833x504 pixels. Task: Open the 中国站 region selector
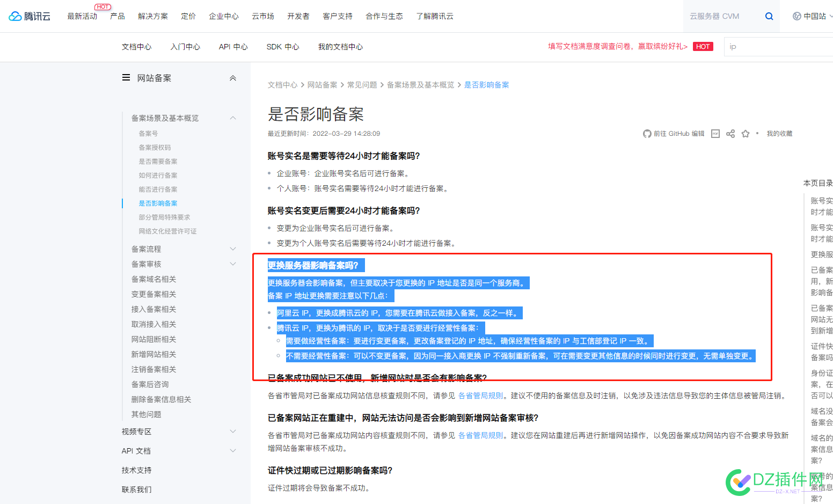click(x=813, y=16)
